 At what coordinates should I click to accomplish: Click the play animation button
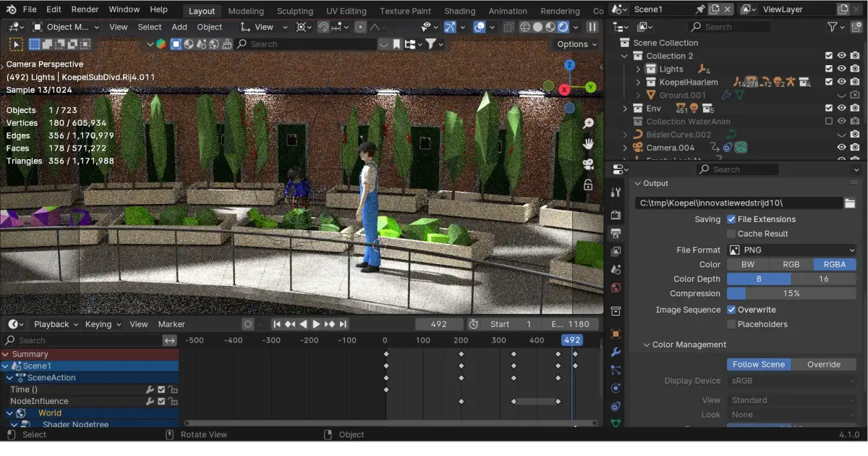coord(316,324)
